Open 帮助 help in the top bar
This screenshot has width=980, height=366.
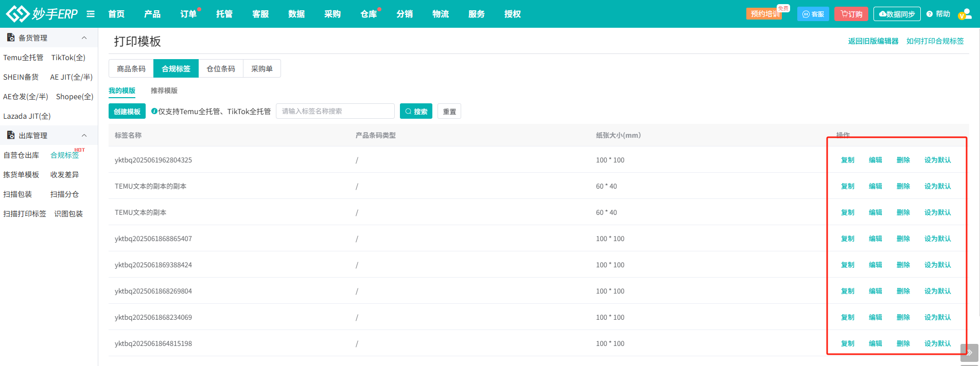point(938,14)
